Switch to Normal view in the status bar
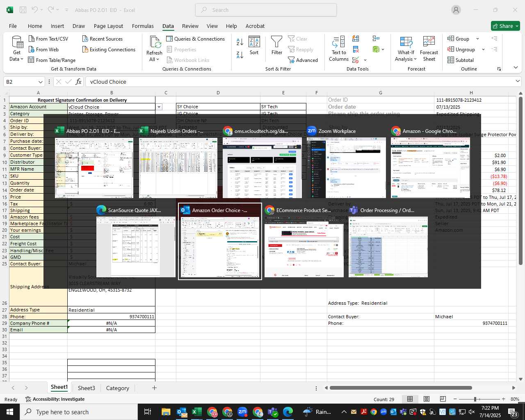This screenshot has width=525, height=420. tap(410, 399)
